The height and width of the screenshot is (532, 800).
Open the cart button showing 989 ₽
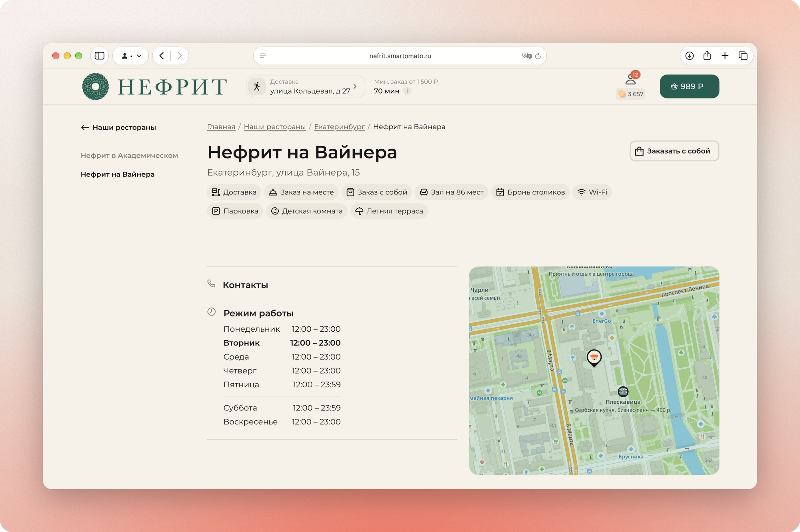pos(689,86)
